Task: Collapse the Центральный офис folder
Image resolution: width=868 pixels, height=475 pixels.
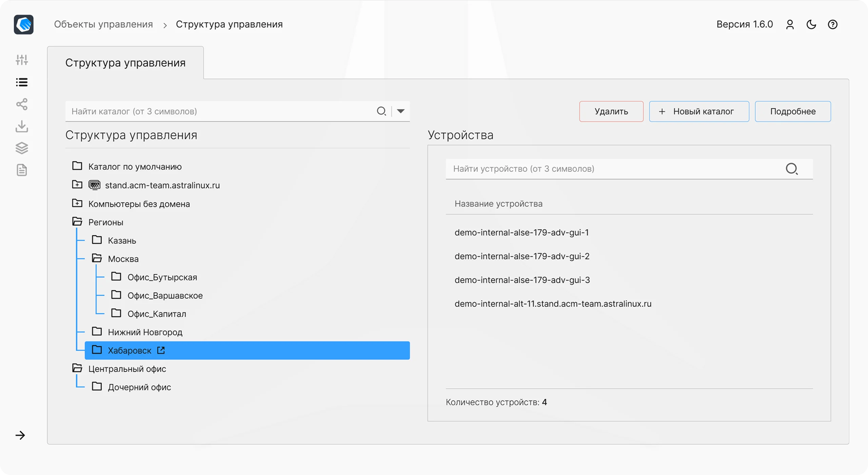Action: pyautogui.click(x=77, y=368)
